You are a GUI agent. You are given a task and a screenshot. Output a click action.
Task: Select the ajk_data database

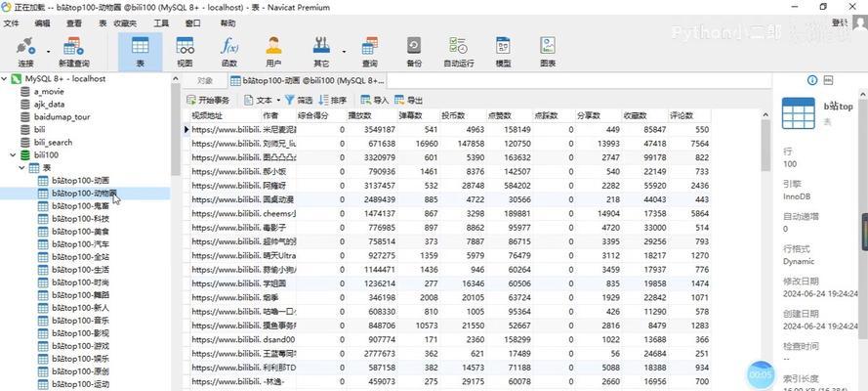point(49,105)
